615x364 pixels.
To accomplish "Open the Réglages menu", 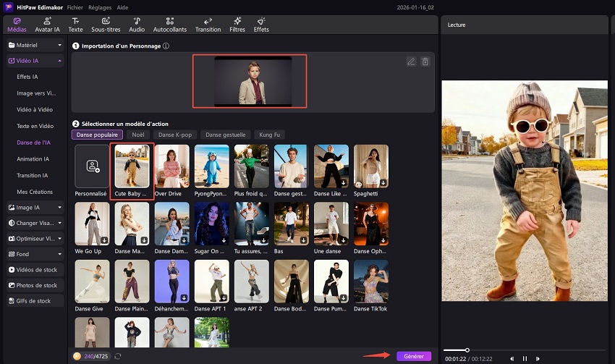I will [98, 7].
